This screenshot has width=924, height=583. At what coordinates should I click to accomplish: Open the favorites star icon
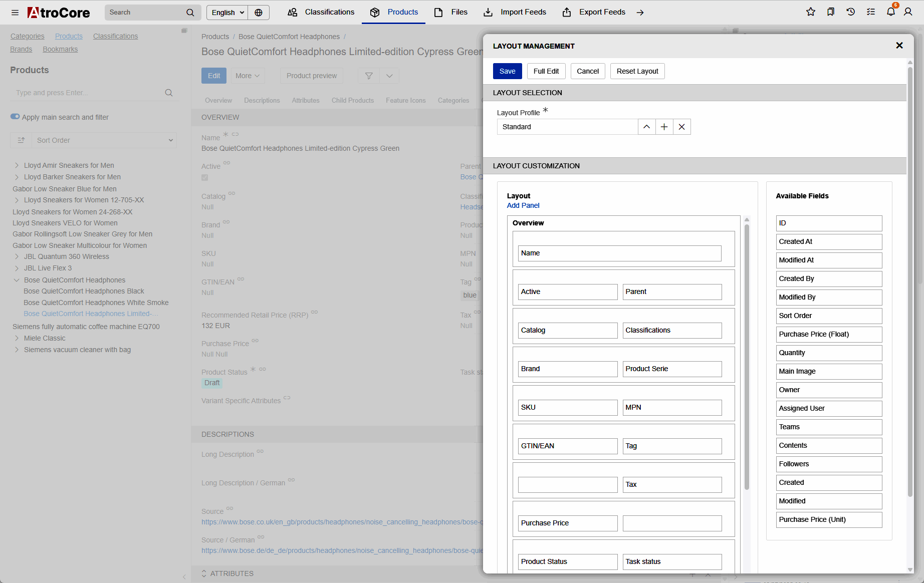(x=810, y=12)
